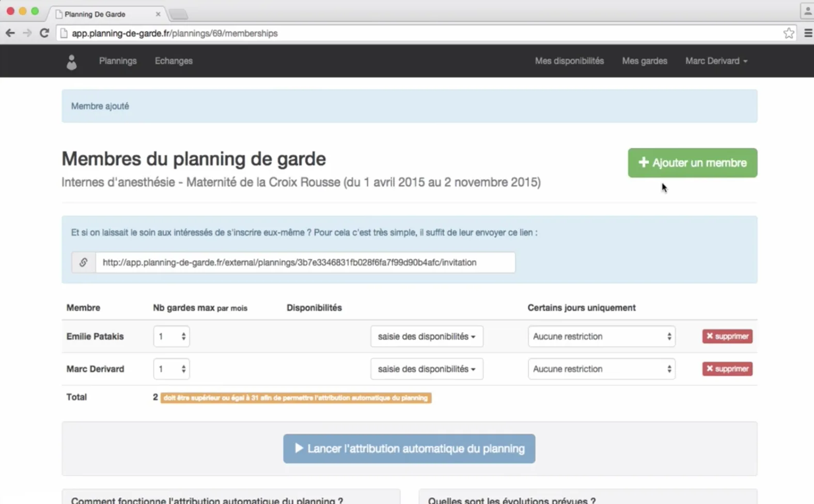Image resolution: width=814 pixels, height=504 pixels.
Task: Click the browser back arrow
Action: click(x=10, y=33)
